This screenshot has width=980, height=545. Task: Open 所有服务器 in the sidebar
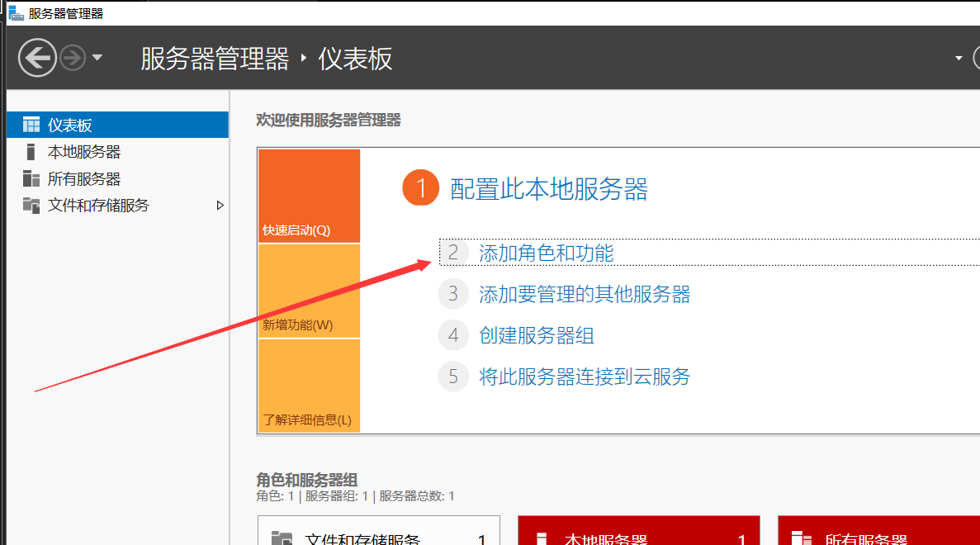(x=83, y=179)
